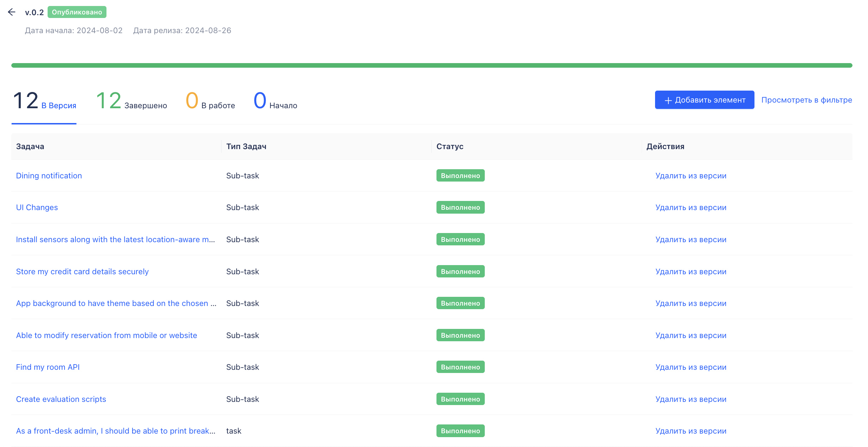Click Выполнено badge in Create evaluation scripts row
The height and width of the screenshot is (447, 868).
point(460,399)
